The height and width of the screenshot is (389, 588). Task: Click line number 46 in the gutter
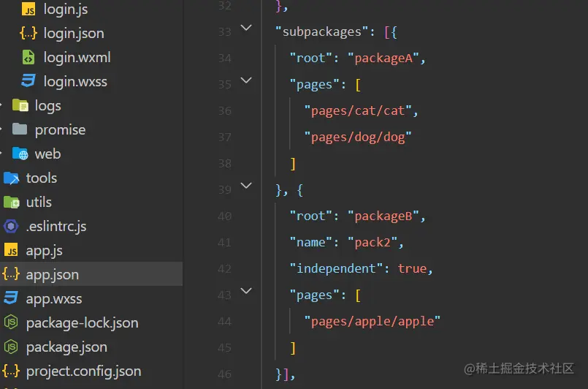(225, 374)
